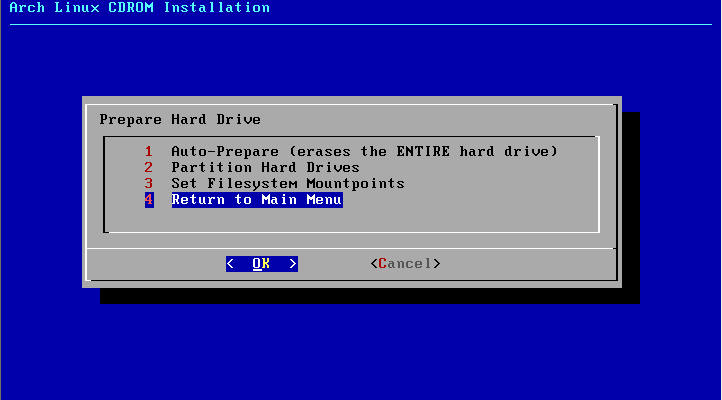
Task: Select the Auto-Prepare menu entry
Action: tap(364, 151)
